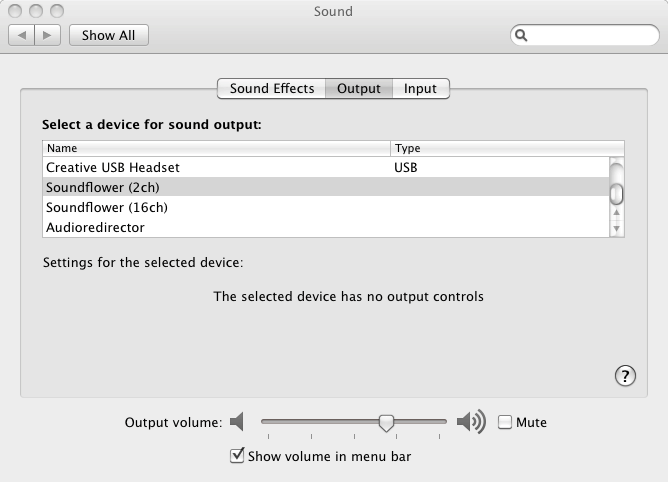
Task: Choose Audioredirector as output device
Action: pyautogui.click(x=326, y=228)
